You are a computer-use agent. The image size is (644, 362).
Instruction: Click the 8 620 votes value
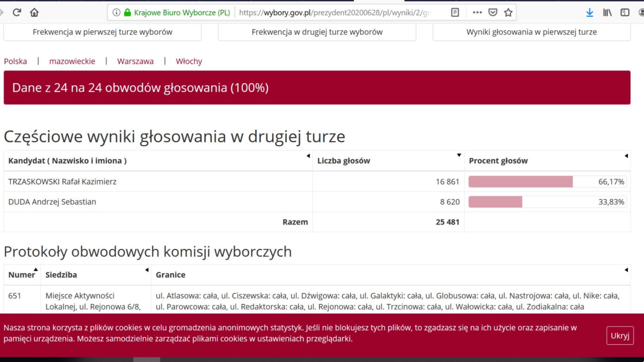click(449, 202)
